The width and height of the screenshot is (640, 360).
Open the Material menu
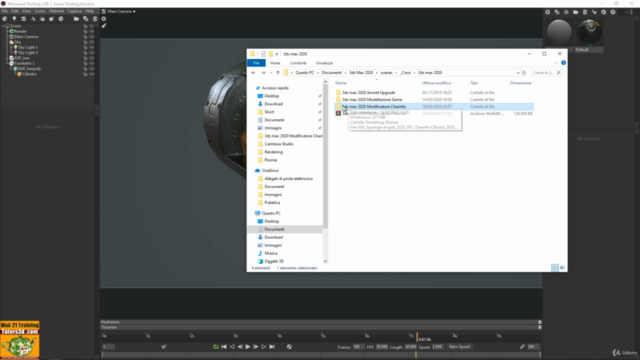click(x=56, y=11)
